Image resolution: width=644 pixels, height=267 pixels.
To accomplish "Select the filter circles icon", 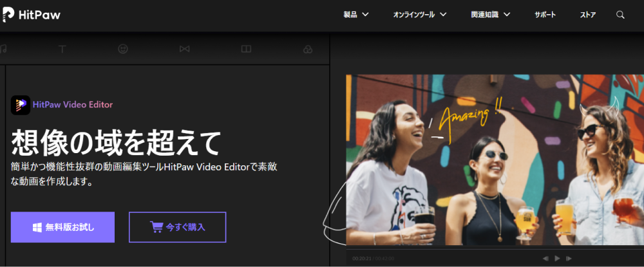I will click(308, 49).
